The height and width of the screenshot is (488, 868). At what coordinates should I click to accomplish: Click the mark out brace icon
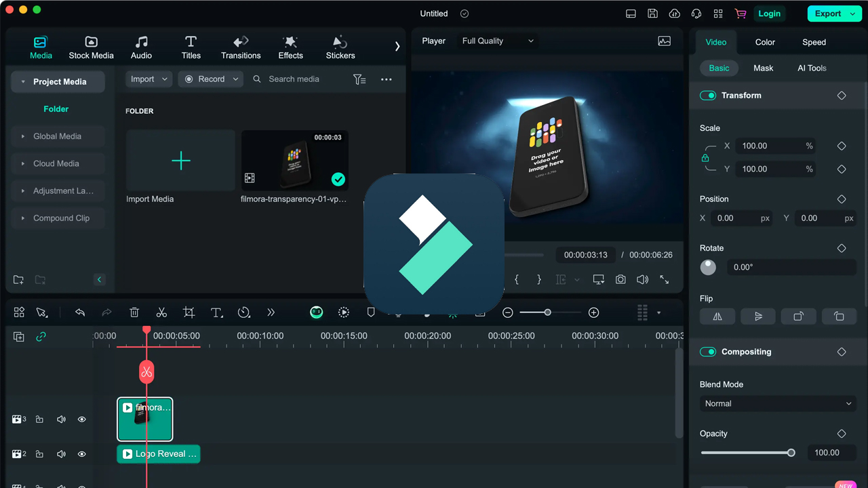(539, 279)
